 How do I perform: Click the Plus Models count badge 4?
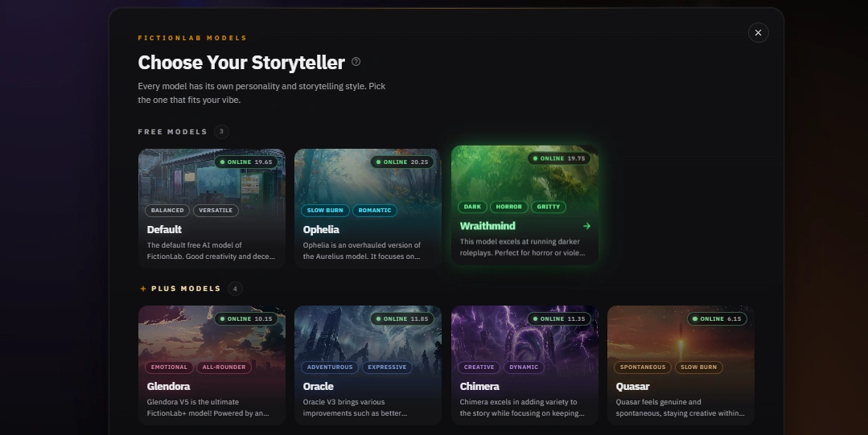click(235, 289)
